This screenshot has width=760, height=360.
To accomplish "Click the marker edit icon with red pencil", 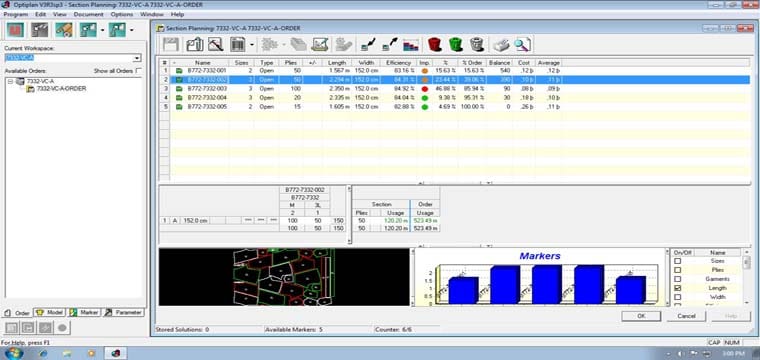I will 216,45.
